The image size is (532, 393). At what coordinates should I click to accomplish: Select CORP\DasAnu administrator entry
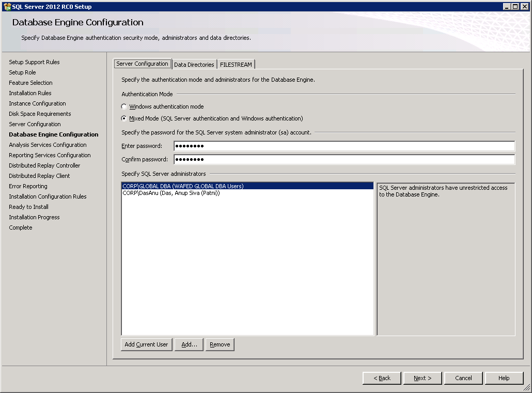pos(171,193)
